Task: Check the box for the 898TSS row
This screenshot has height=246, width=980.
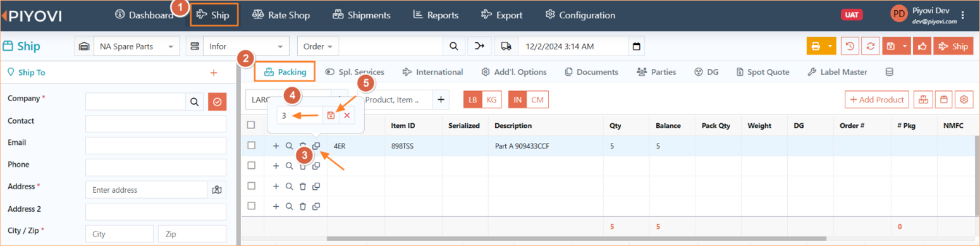Action: pos(251,145)
